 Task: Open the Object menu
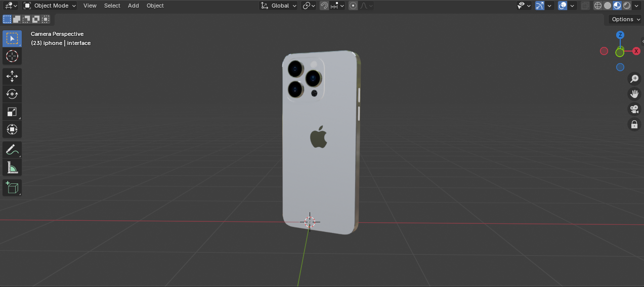(155, 6)
